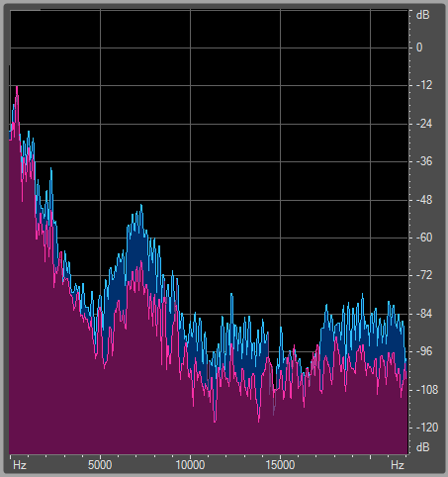Click the -12 dB scale label
Screen dimensions: 448x477
coord(423,85)
